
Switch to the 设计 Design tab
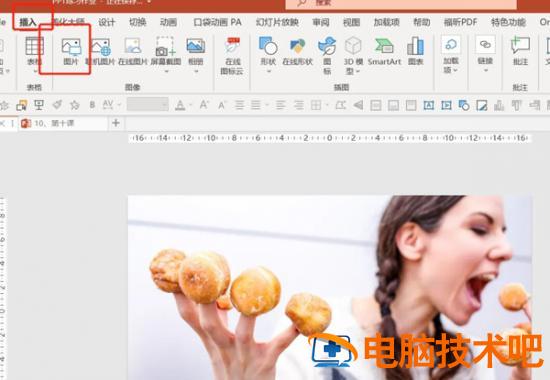click(x=107, y=22)
